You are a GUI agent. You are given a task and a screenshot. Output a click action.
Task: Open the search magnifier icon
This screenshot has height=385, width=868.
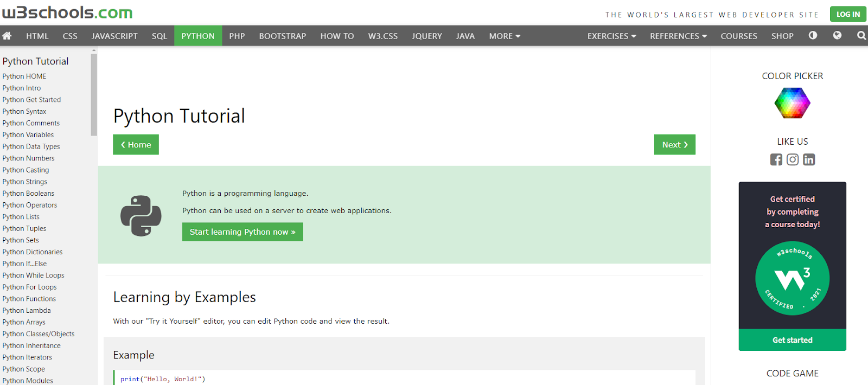[x=861, y=35]
